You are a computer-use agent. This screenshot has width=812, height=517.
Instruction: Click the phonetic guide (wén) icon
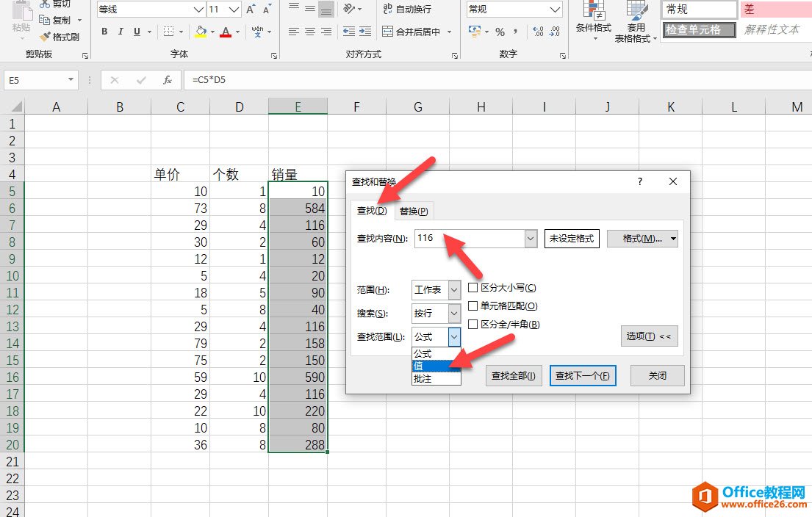point(257,32)
